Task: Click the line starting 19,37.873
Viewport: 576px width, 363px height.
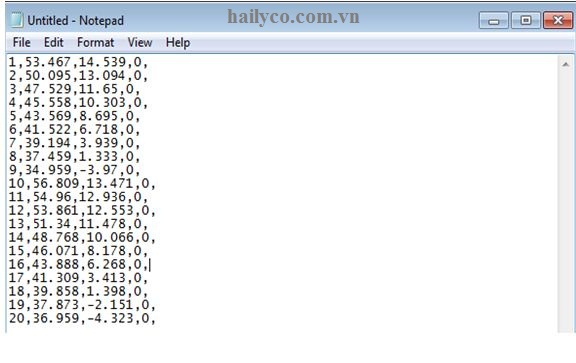Action: 82,305
